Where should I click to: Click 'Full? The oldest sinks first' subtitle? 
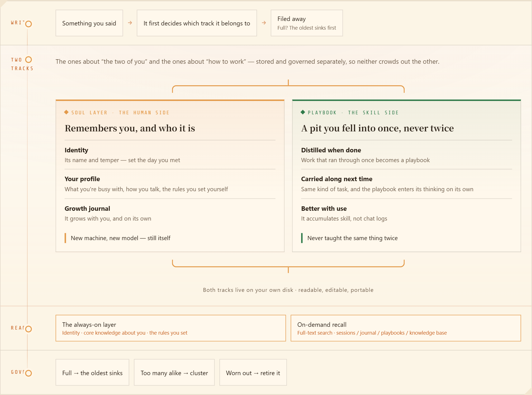(x=307, y=28)
